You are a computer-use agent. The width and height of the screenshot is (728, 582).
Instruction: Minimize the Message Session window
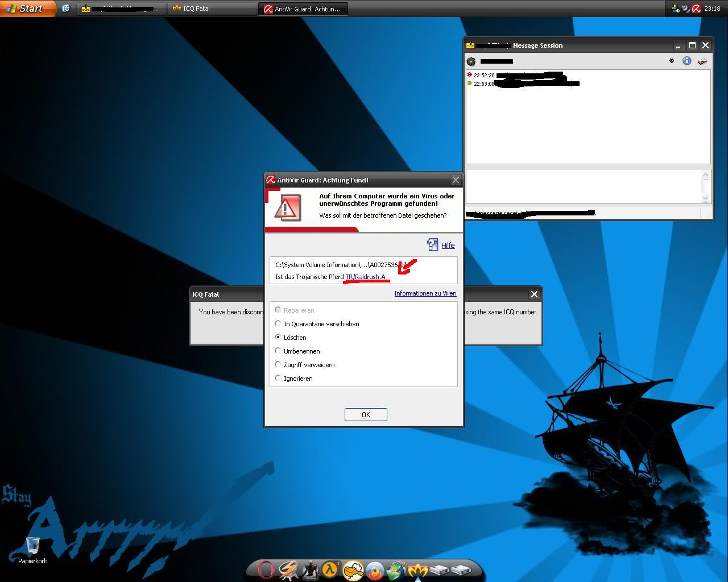pyautogui.click(x=679, y=45)
